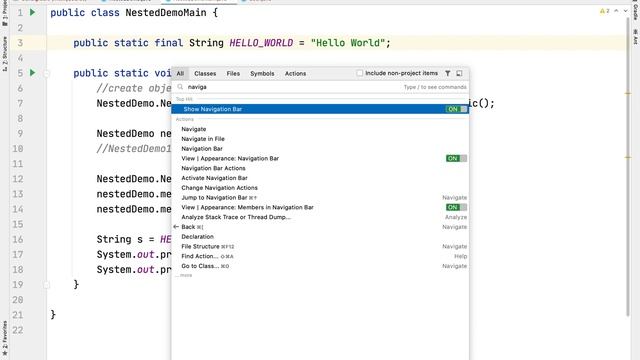Viewport: 640px width, 360px height.
Task: Expand results using the '... more' link
Action: pos(184,276)
